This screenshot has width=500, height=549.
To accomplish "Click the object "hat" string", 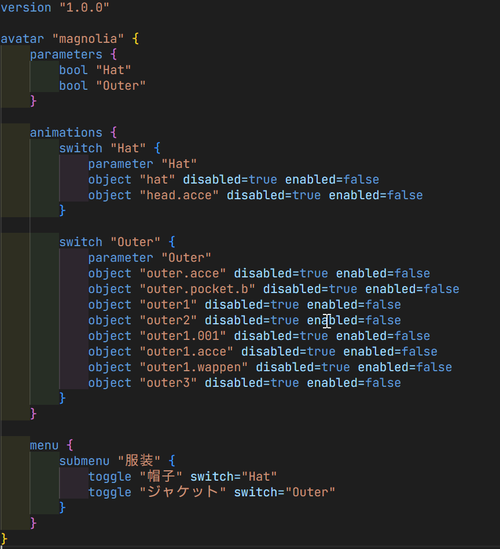I will pos(157,179).
